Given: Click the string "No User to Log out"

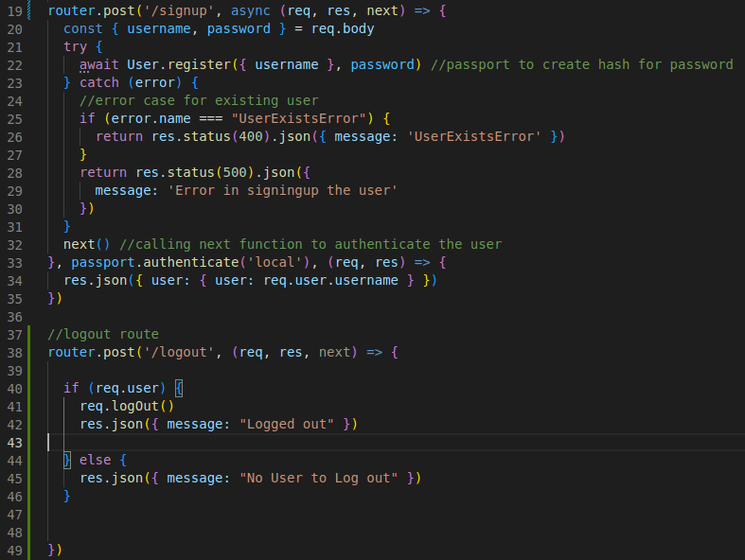Looking at the screenshot, I should (318, 478).
